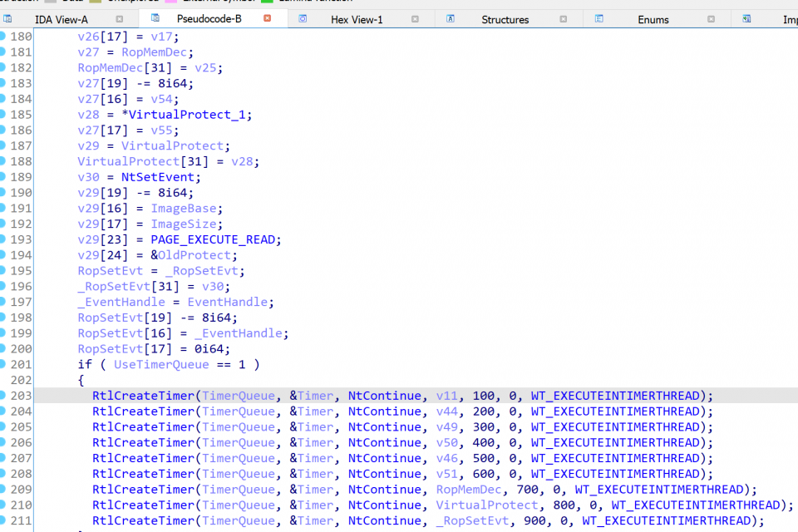Close the Hex View-1 tab
The image size is (798, 532).
tap(416, 19)
